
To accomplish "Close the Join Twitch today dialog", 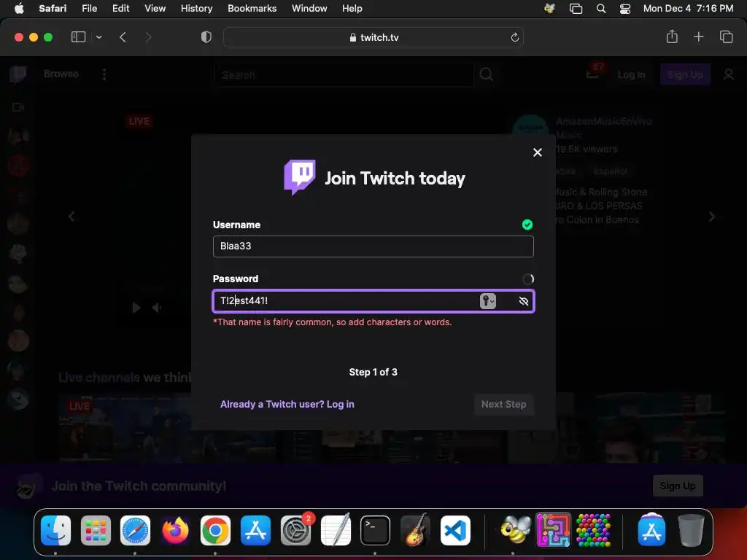I will pos(538,152).
